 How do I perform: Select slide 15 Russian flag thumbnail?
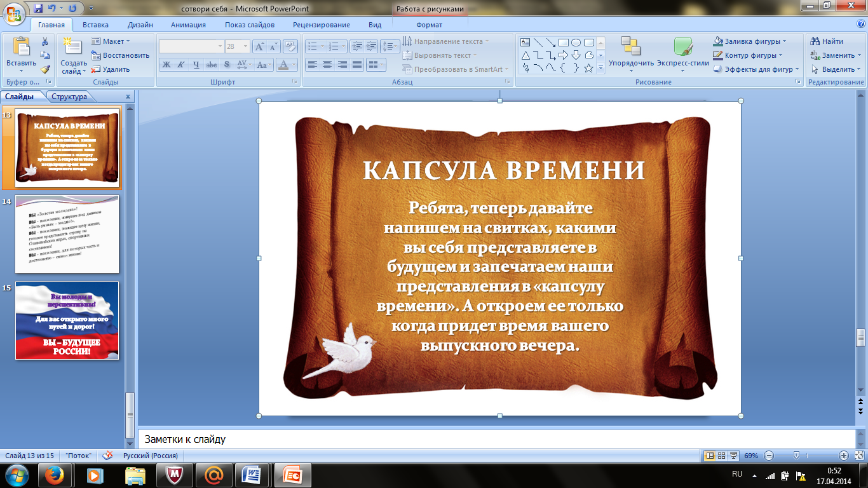(x=67, y=321)
